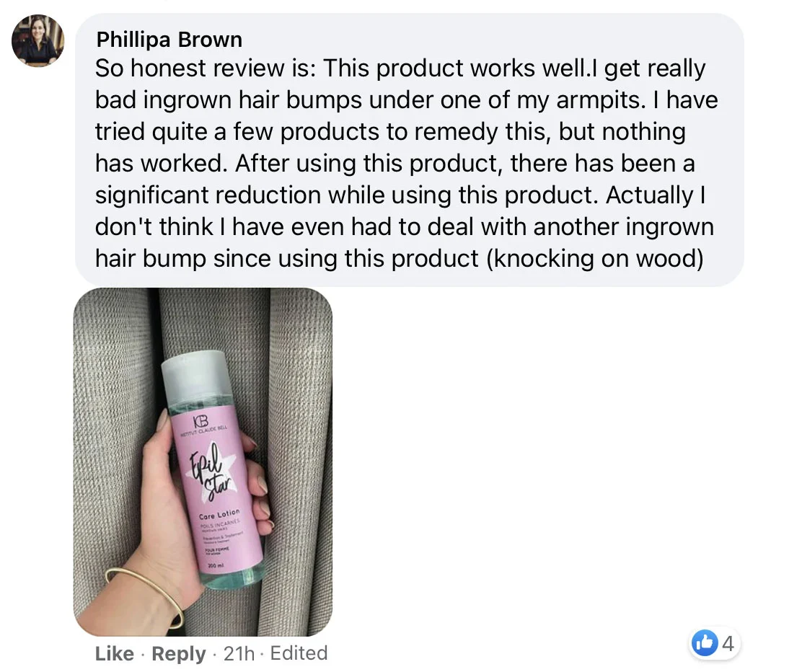Image resolution: width=802 pixels, height=672 pixels.
Task: Click the Epil Star script logo on bottle
Action: 211,472
